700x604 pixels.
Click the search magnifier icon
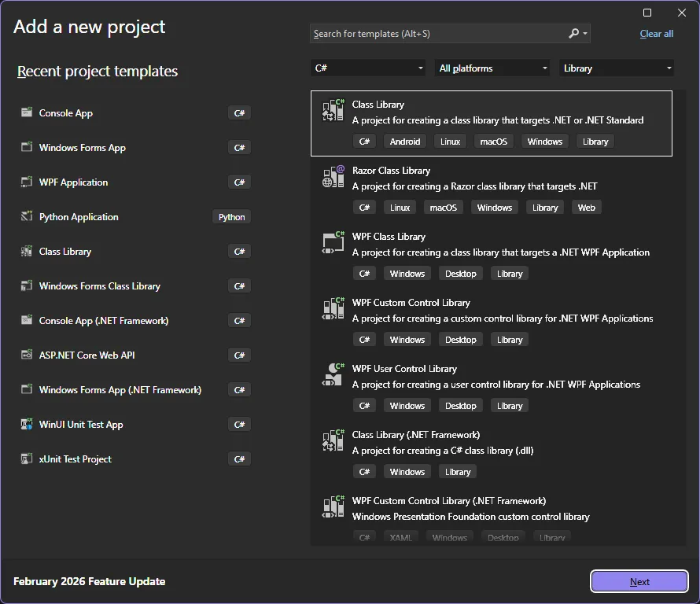point(573,34)
